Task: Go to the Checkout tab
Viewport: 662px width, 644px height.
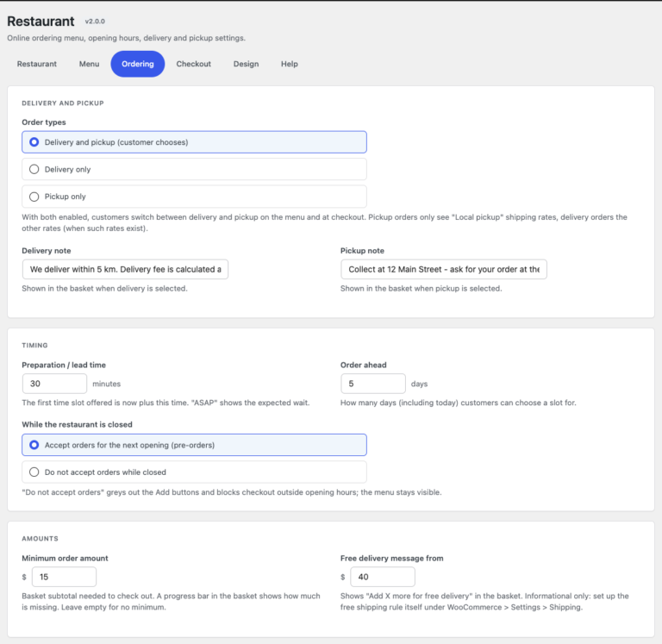Action: pyautogui.click(x=193, y=64)
